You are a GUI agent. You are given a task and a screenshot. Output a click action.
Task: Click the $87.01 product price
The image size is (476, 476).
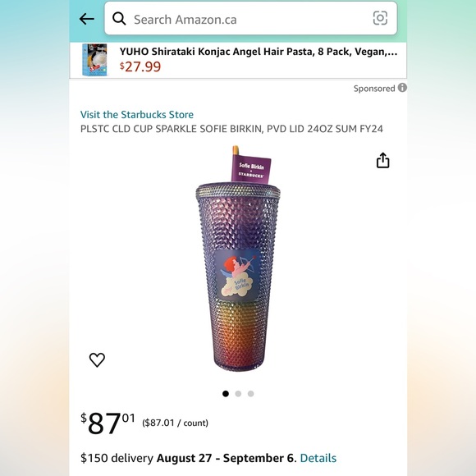pos(108,423)
